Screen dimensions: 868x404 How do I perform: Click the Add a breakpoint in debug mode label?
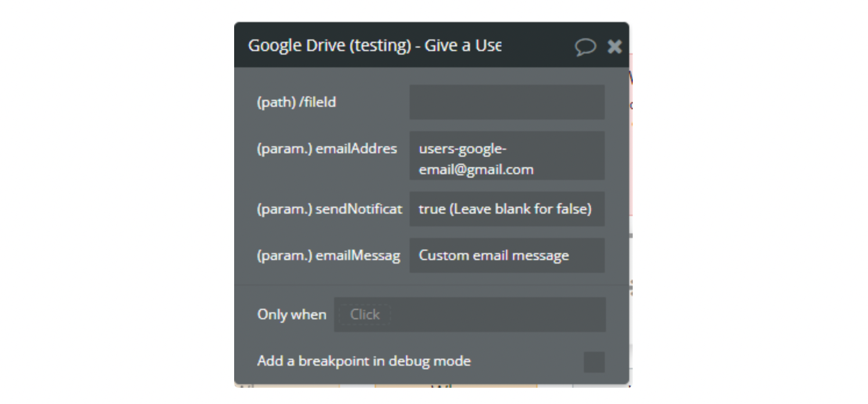[364, 361]
